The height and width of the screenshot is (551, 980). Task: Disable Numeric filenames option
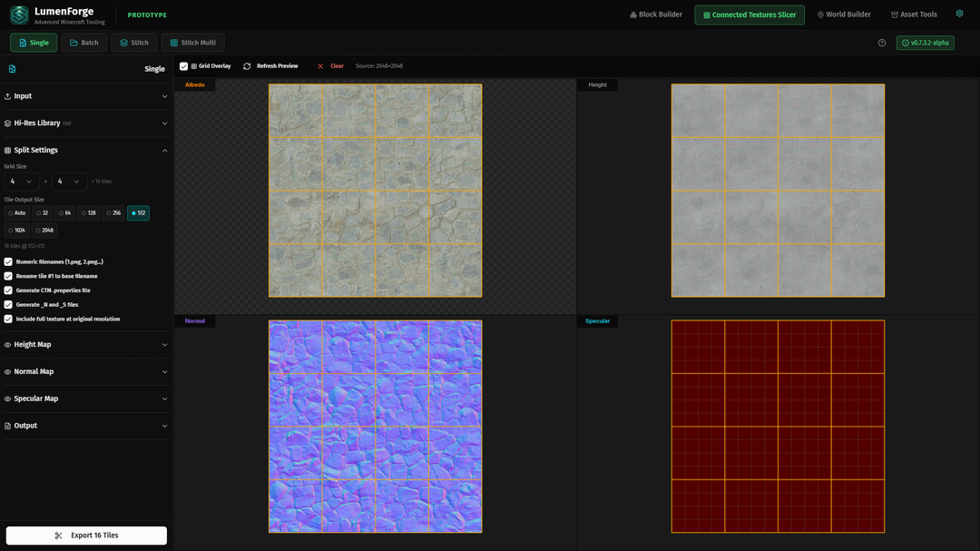8,261
